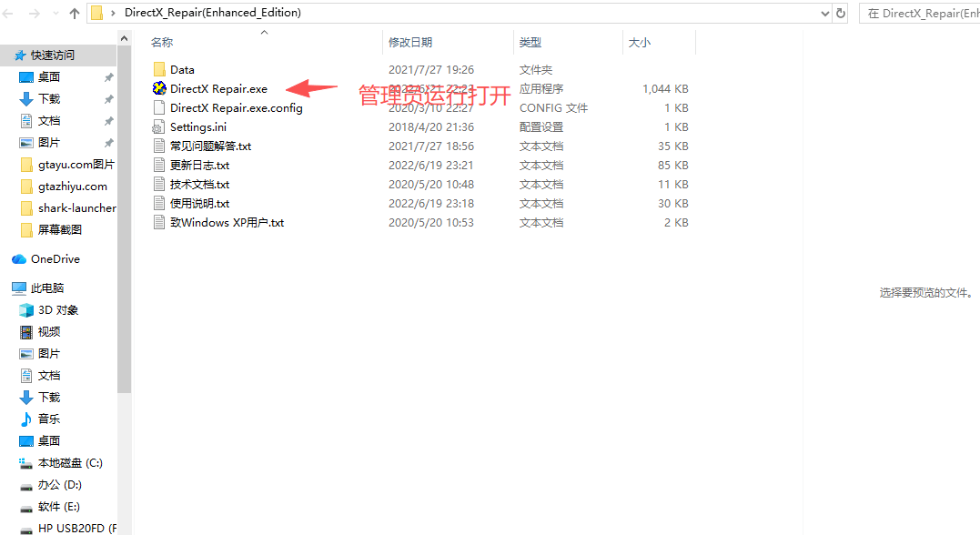Click the navigation pane scroll up arrow
The image size is (980, 535).
coord(124,39)
